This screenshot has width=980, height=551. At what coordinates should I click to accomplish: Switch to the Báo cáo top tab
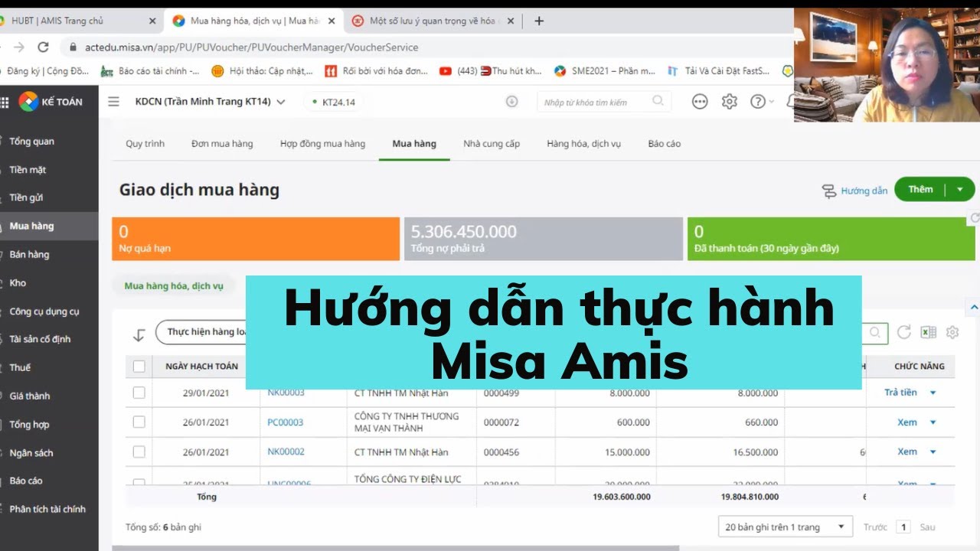pyautogui.click(x=664, y=143)
